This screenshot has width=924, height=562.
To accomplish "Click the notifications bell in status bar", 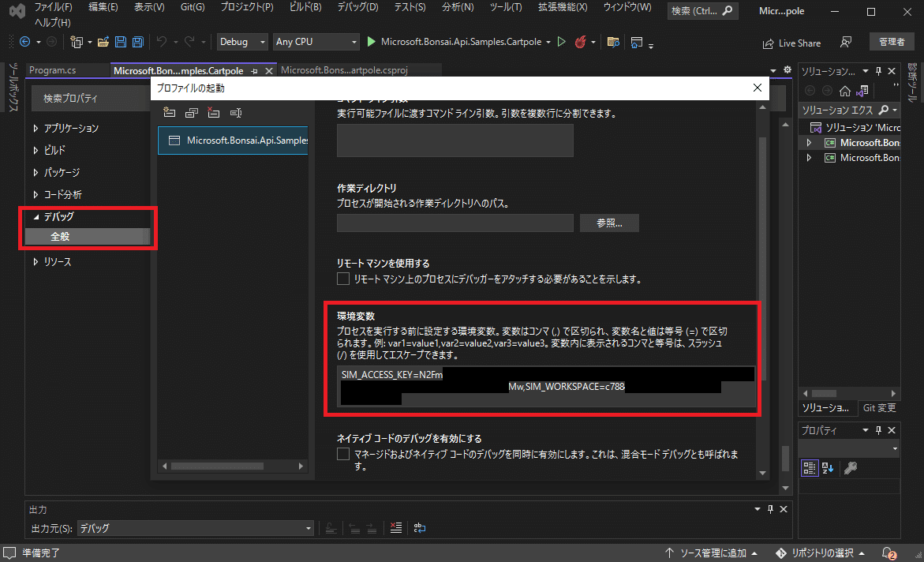I will tap(888, 553).
